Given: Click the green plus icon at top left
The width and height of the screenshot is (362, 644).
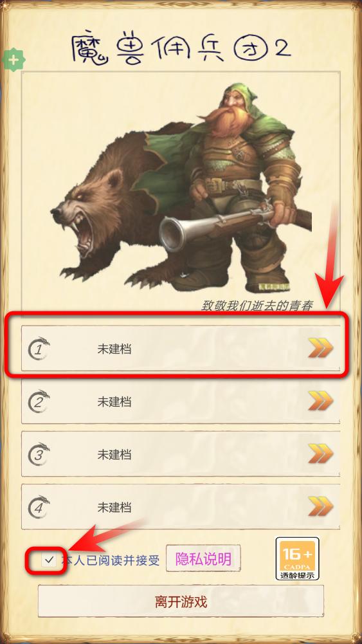Looking at the screenshot, I should click(x=14, y=60).
